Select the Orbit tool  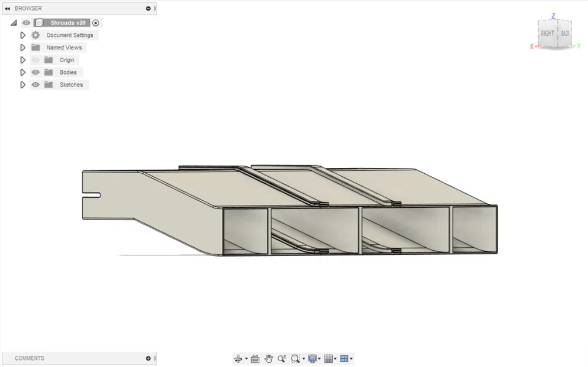click(x=237, y=358)
